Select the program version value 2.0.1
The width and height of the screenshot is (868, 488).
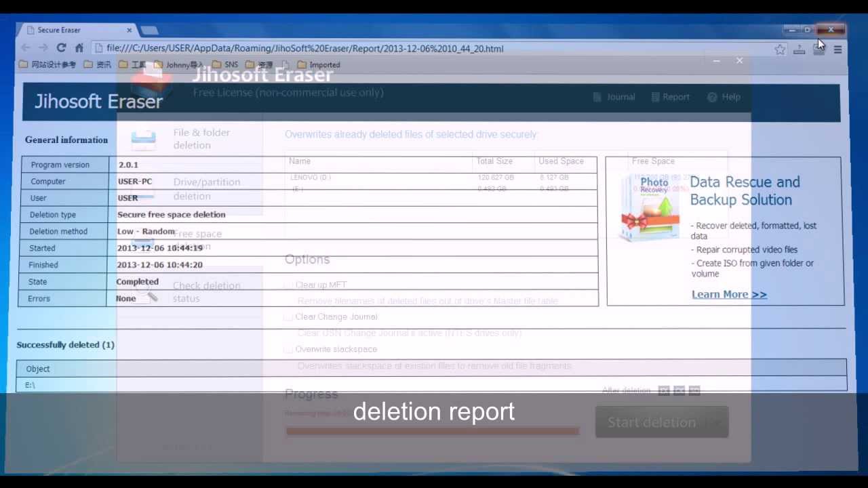(128, 165)
